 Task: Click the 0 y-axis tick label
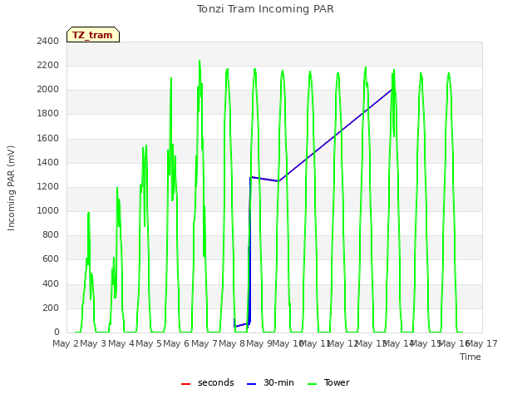pos(57,332)
